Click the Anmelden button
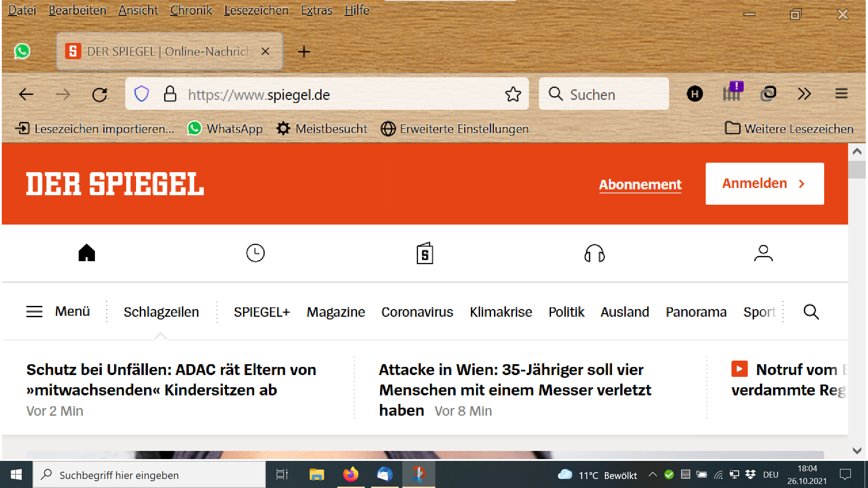The width and height of the screenshot is (868, 488). click(764, 183)
